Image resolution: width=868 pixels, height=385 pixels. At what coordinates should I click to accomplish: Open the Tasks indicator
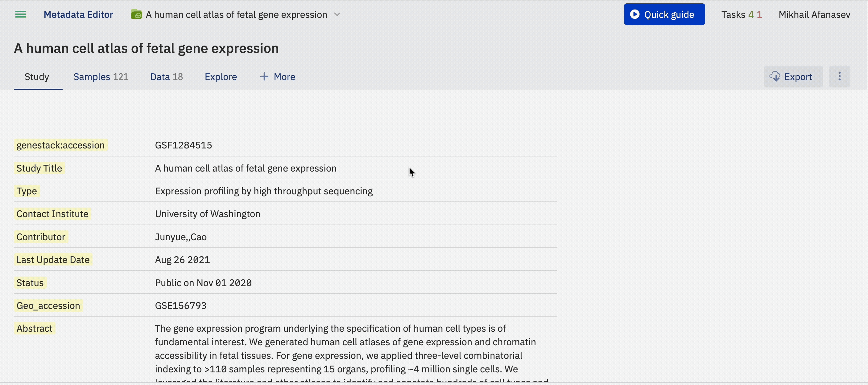(x=741, y=14)
